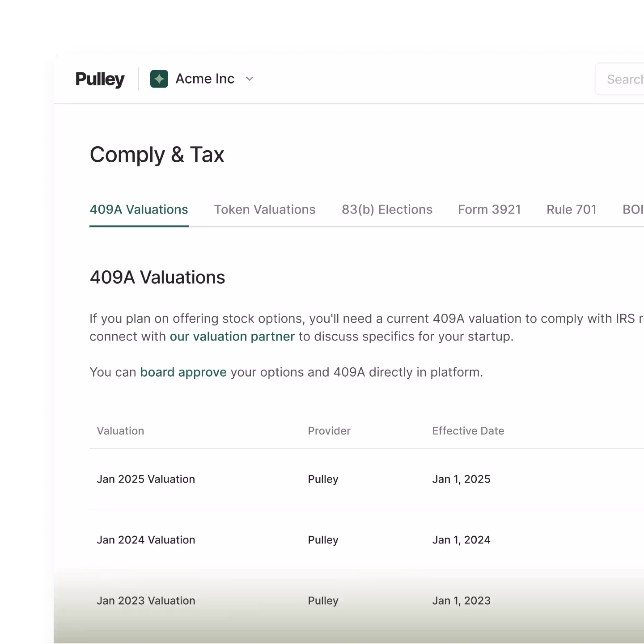
Task: Click Pulley provider in Jan 2023 row
Action: [x=323, y=601]
